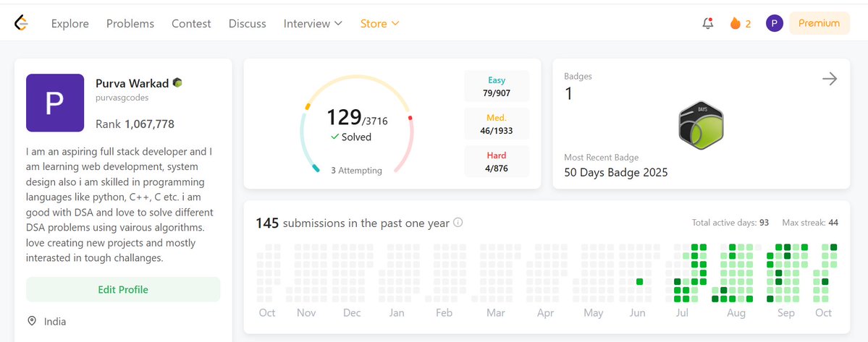Open the profile avatar menu
Screen dimensions: 868x342
coord(775,23)
